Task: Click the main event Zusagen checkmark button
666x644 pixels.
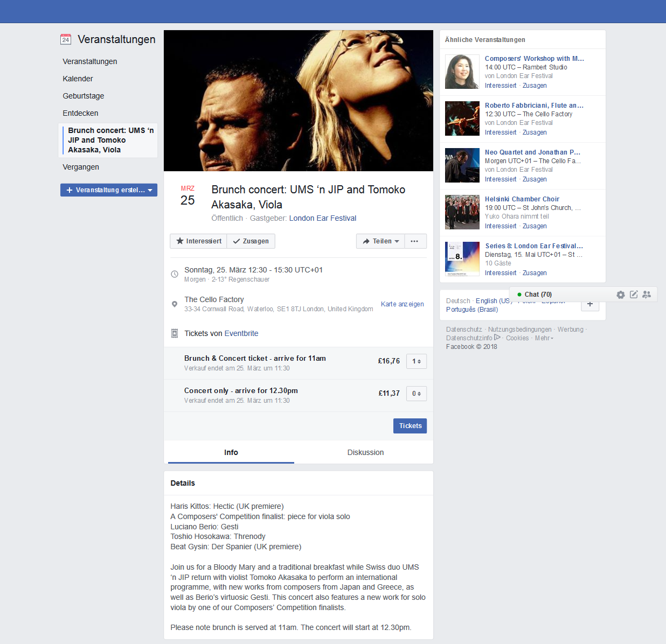Action: click(251, 241)
